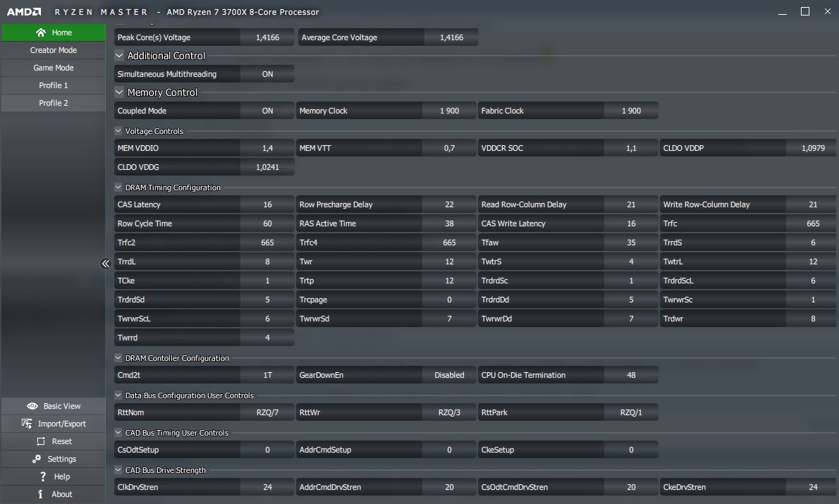
Task: Collapse DRAM Timing Configuration section
Action: [118, 188]
